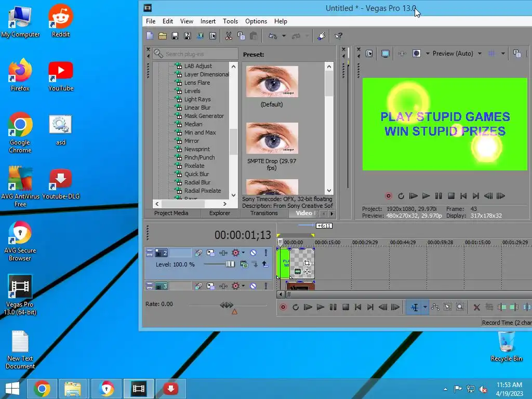This screenshot has height=399, width=532.
Task: Open the Preview (Auto) quality dropdown
Action: click(x=480, y=54)
